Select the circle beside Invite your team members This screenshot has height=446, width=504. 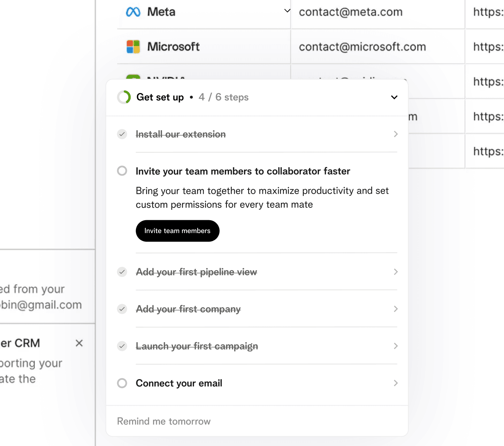pyautogui.click(x=122, y=171)
